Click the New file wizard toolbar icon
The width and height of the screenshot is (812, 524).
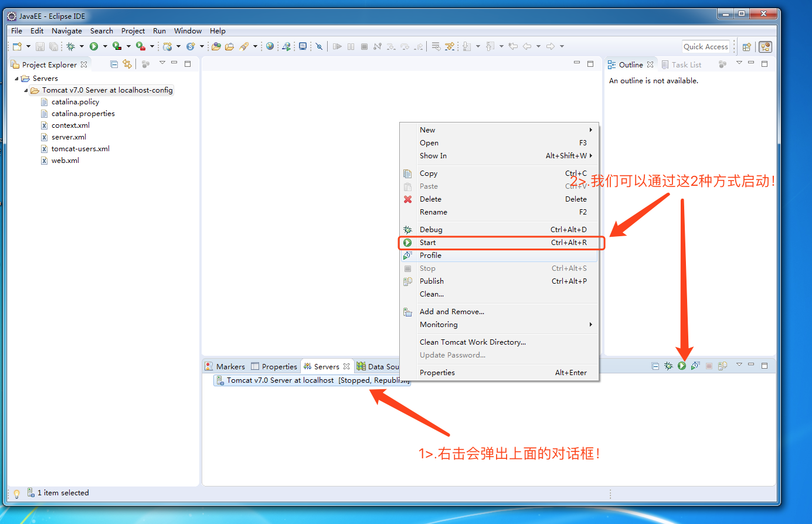pos(17,46)
